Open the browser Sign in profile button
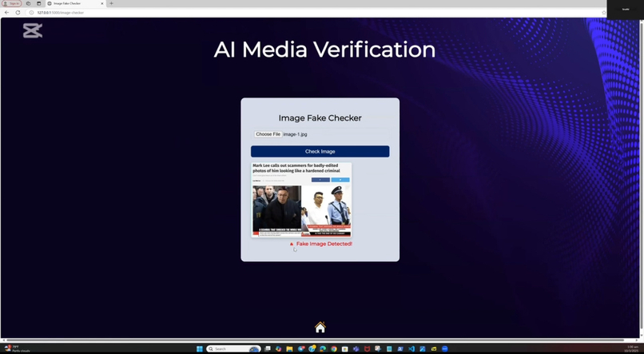This screenshot has width=644, height=354. point(11,3)
